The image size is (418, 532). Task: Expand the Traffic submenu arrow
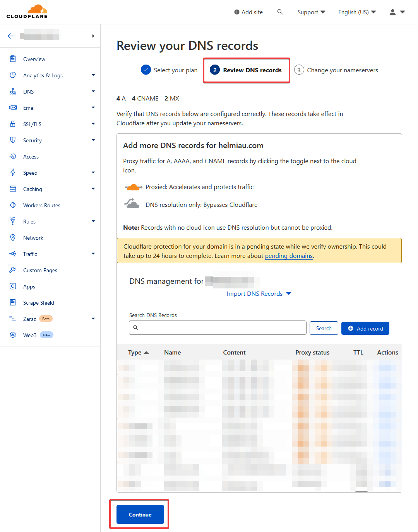[93, 254]
